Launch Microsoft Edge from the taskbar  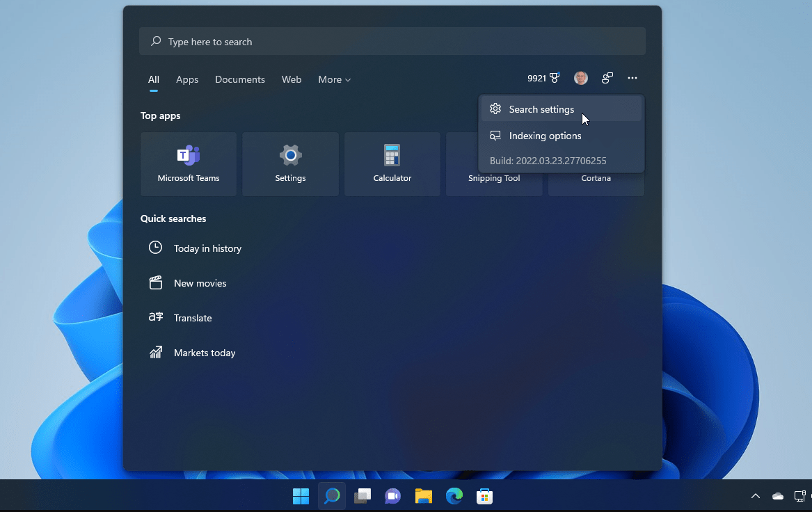coord(454,496)
